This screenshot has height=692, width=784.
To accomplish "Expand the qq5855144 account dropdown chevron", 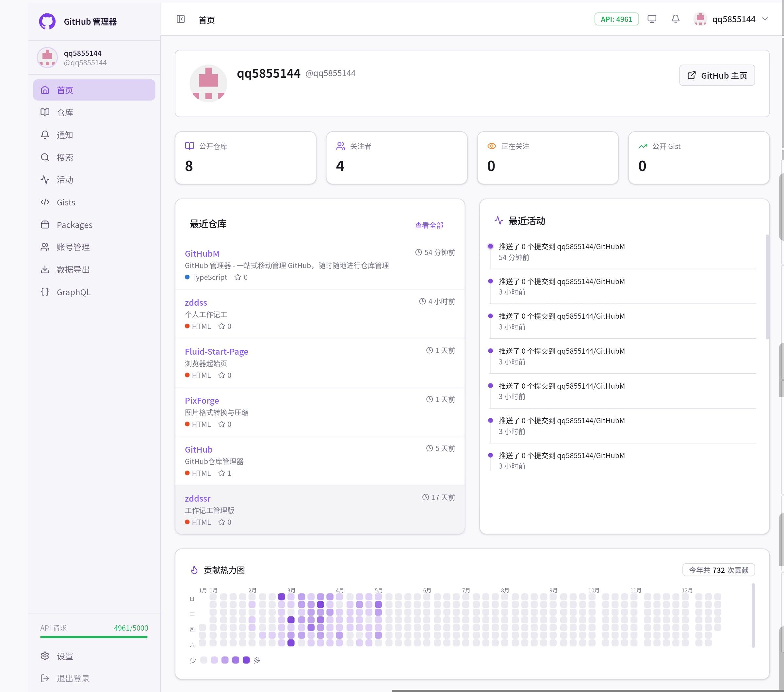I will click(x=765, y=19).
